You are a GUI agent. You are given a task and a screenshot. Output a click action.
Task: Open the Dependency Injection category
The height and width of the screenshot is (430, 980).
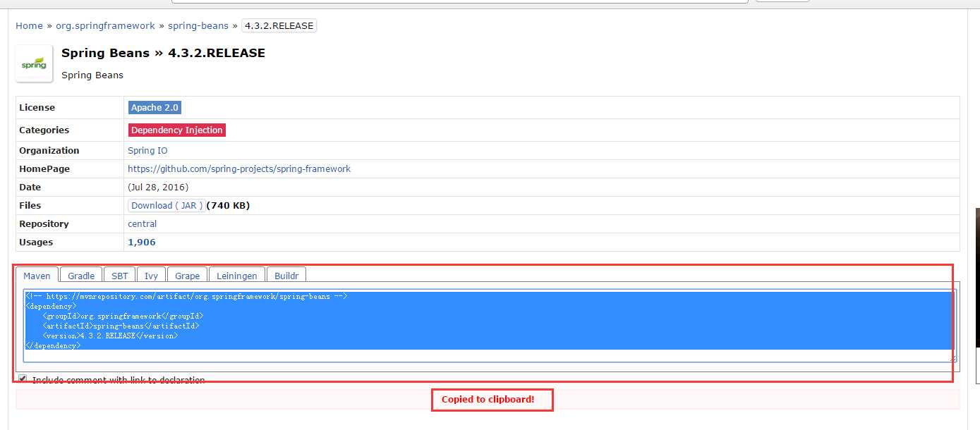[177, 130]
